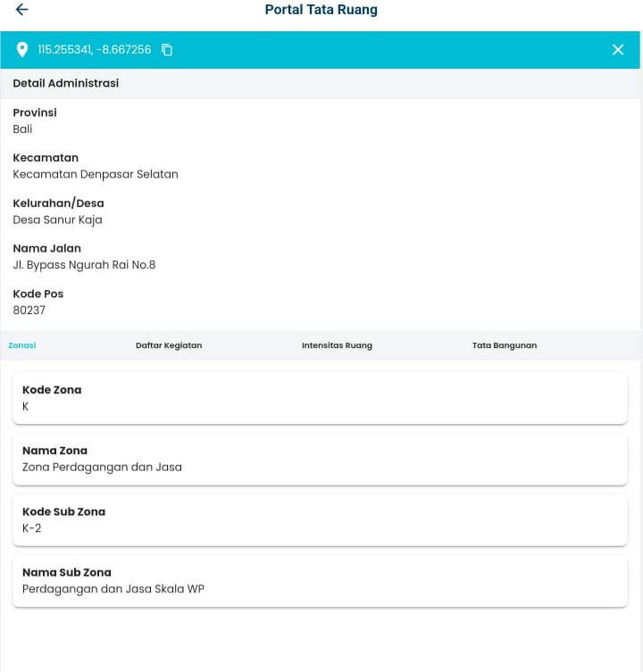This screenshot has width=643, height=672.
Task: Close the coordinate detail bar
Action: click(618, 50)
